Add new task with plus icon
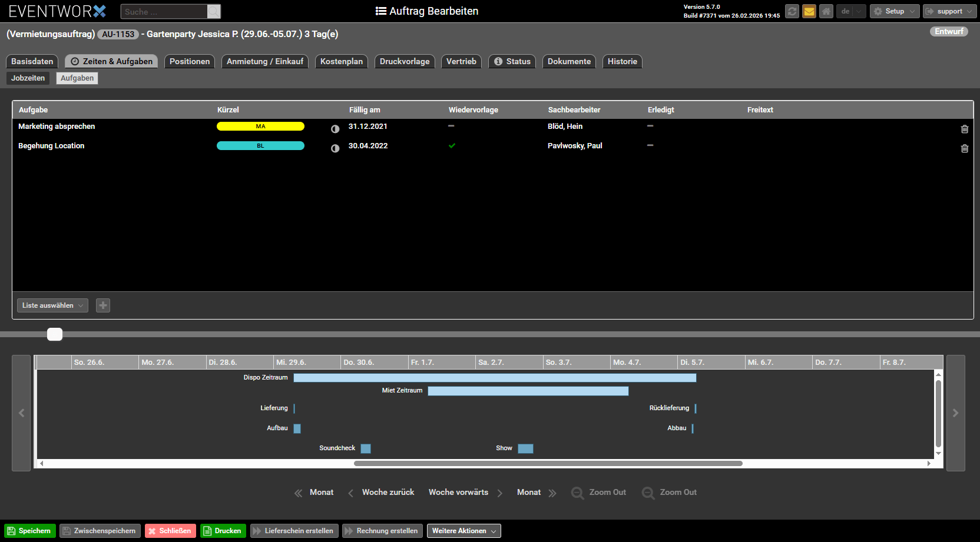Image resolution: width=980 pixels, height=542 pixels. 103,305
